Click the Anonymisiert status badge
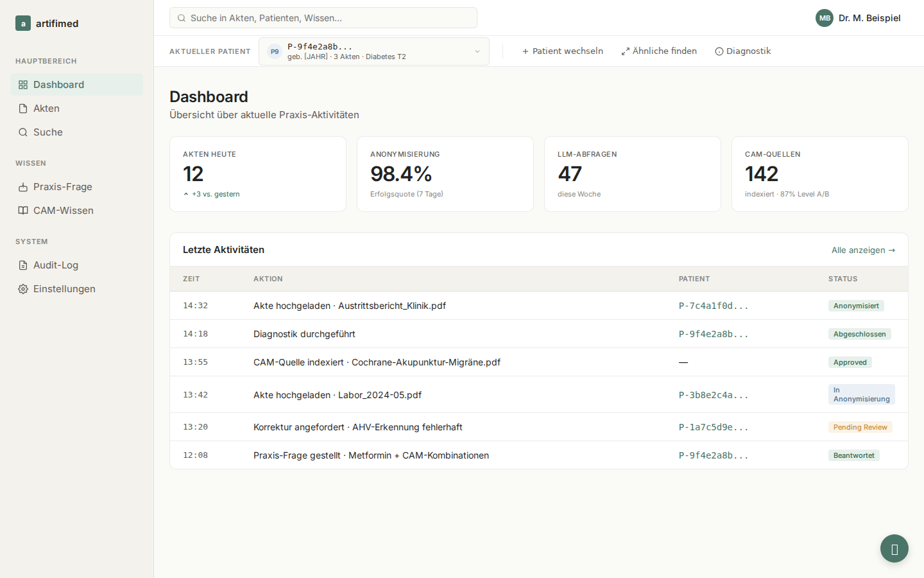 856,306
